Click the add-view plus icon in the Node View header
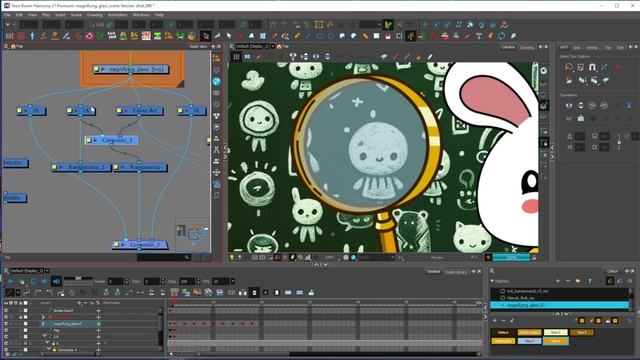640x360 pixels. tap(213, 47)
